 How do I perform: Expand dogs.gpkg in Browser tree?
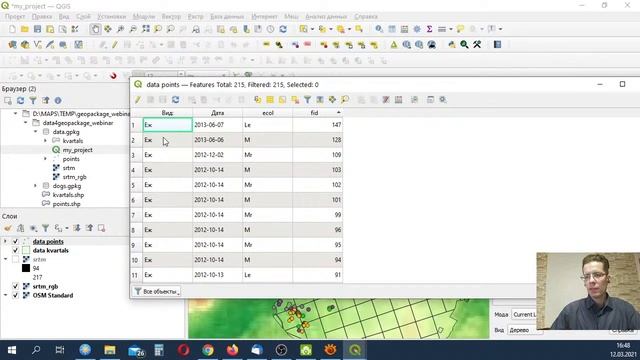pyautogui.click(x=36, y=186)
